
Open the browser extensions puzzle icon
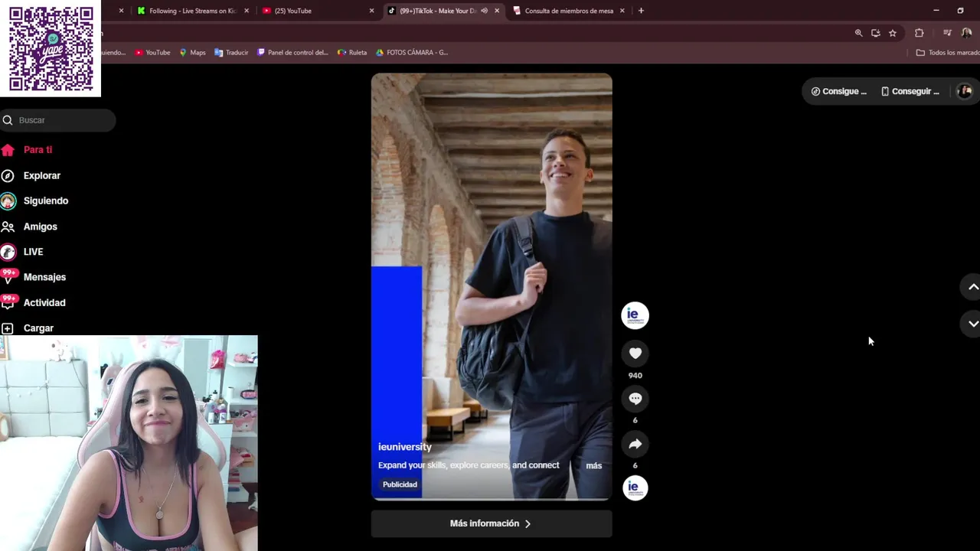pos(919,33)
